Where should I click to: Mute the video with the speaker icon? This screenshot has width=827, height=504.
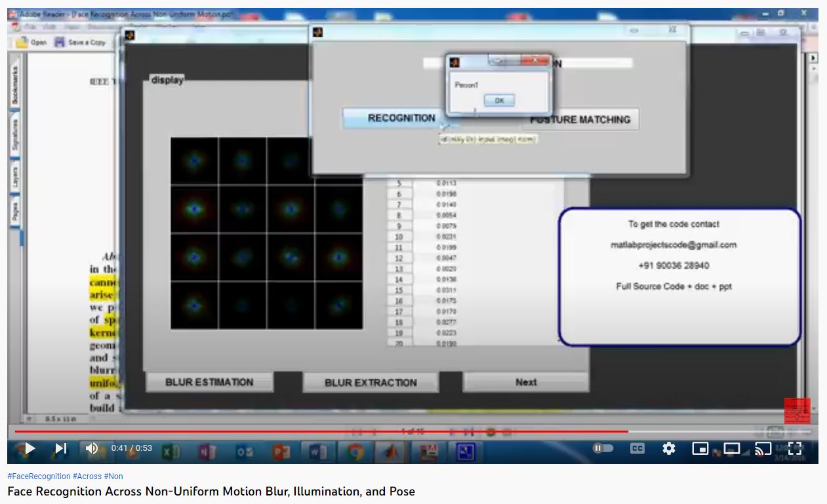point(92,448)
